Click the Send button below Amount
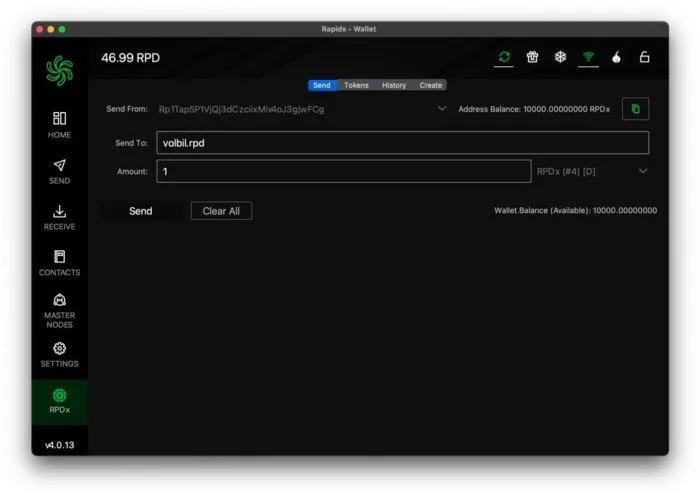 pos(141,211)
